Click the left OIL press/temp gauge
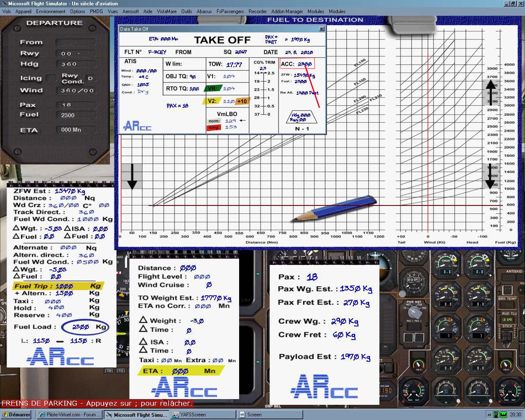The height and width of the screenshot is (420, 525). click(x=414, y=391)
